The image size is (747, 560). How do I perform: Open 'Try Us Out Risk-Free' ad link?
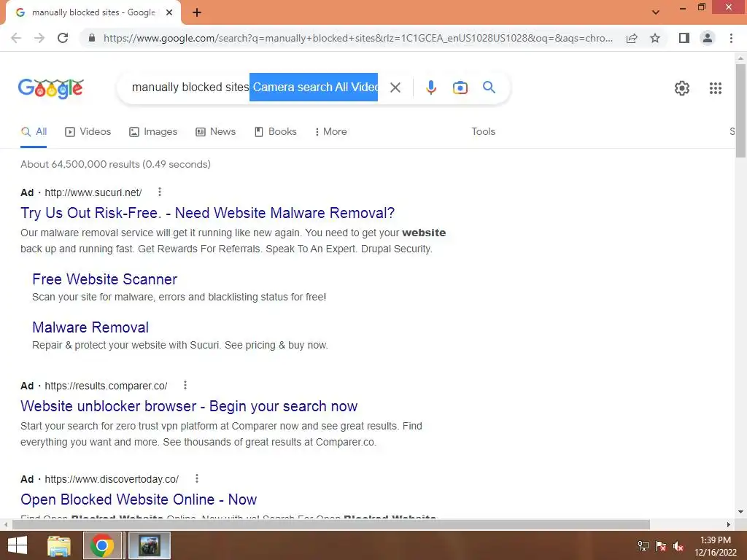click(x=207, y=213)
